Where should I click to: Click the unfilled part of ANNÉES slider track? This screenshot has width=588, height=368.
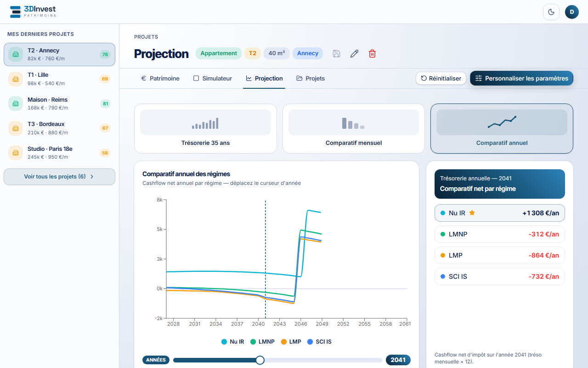pyautogui.click(x=323, y=360)
